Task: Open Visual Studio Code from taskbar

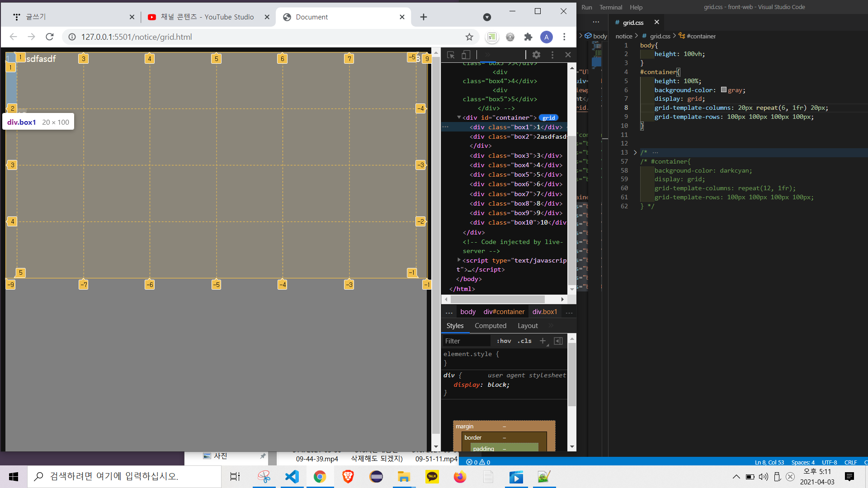Action: (x=292, y=477)
